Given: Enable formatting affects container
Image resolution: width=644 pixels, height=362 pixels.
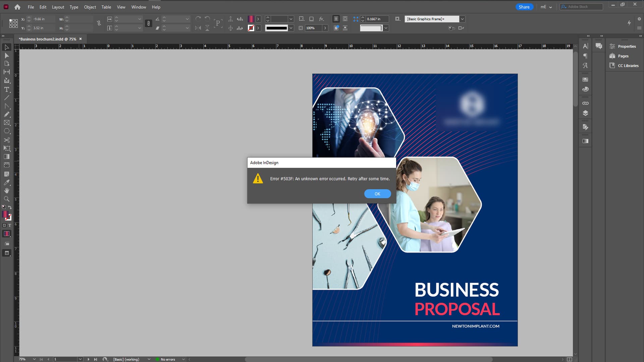Looking at the screenshot, I should click(4, 225).
